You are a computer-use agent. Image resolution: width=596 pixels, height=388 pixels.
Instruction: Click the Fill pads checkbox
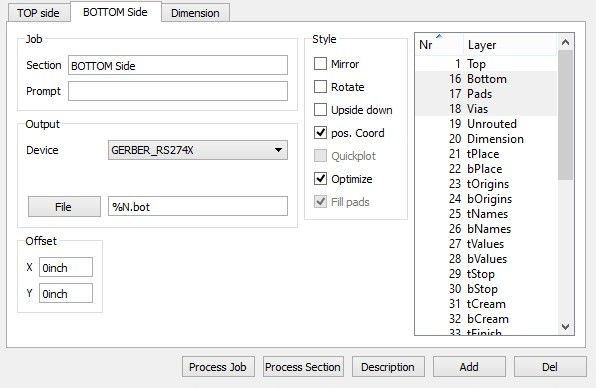tap(320, 202)
